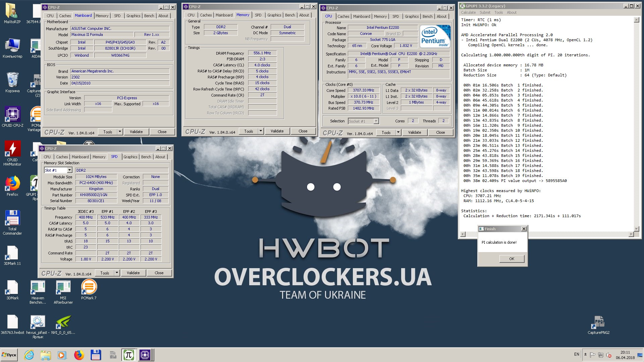Expand Tools dropdown arrow in Memory CPU-Z
Image resolution: width=644 pixels, height=362 pixels.
pos(261,131)
